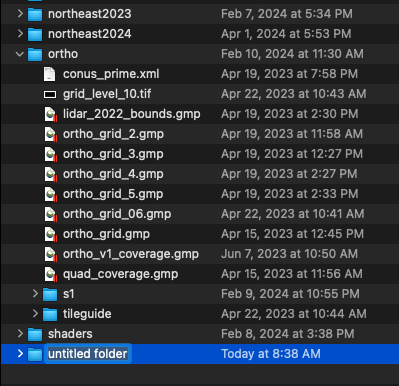Select the s1 folder name
The height and width of the screenshot is (386, 399).
point(69,294)
